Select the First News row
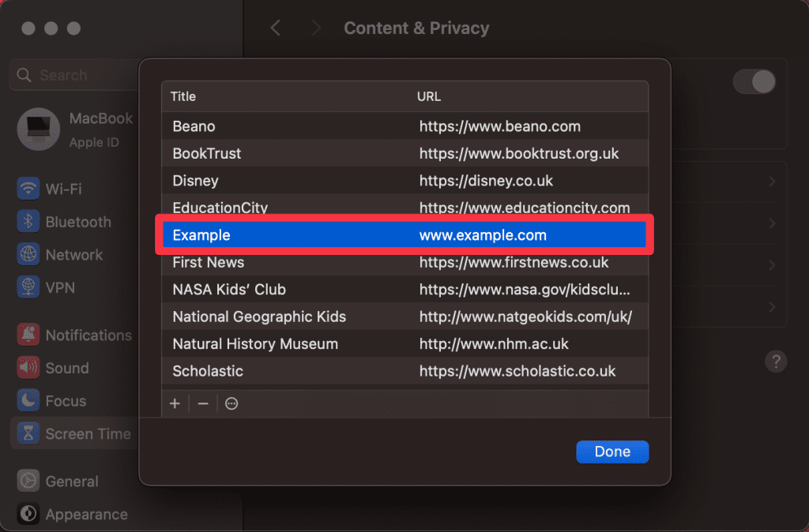The image size is (809, 532). coord(405,262)
